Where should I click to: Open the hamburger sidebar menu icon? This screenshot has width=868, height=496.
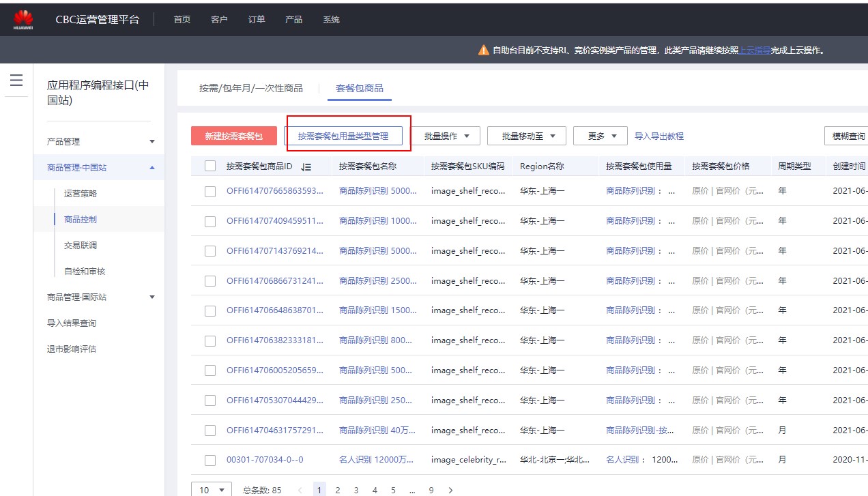pos(16,81)
